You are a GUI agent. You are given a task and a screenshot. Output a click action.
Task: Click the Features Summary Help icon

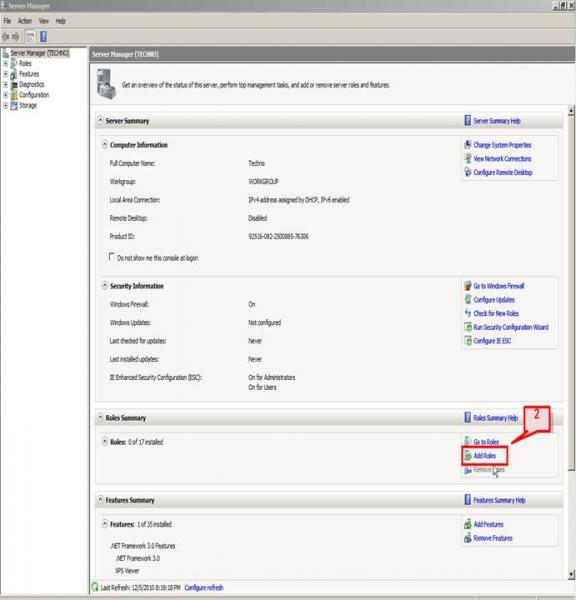[467, 500]
